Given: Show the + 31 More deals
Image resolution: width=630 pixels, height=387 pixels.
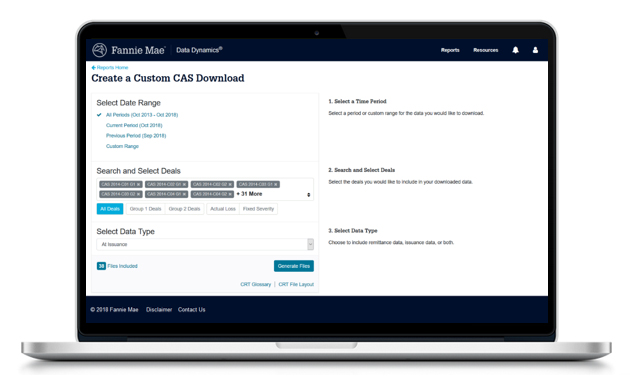Looking at the screenshot, I should click(x=250, y=194).
